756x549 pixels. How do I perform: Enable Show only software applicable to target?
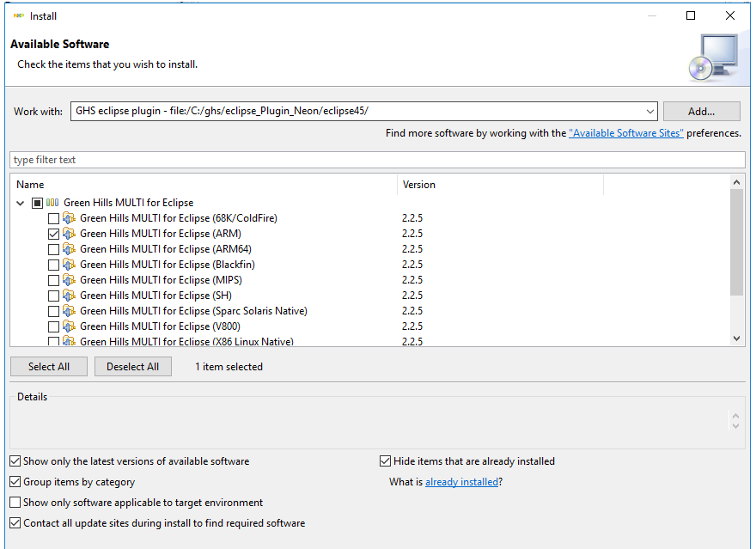coord(15,503)
